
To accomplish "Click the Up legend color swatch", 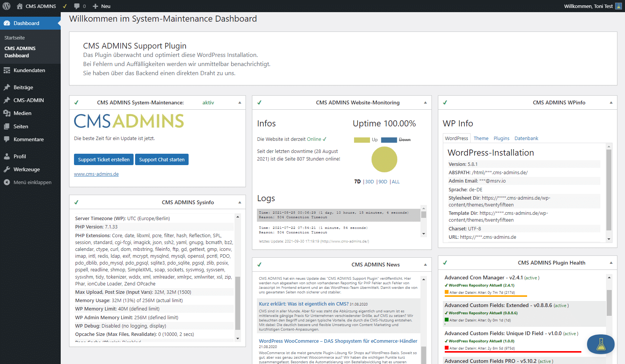I will tap(362, 140).
